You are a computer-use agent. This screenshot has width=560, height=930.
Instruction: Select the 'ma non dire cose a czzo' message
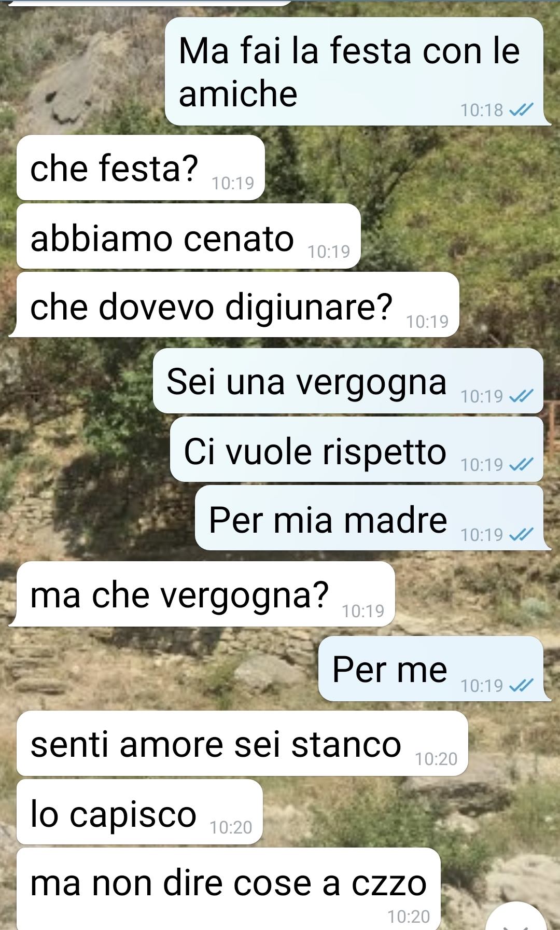coord(228,889)
